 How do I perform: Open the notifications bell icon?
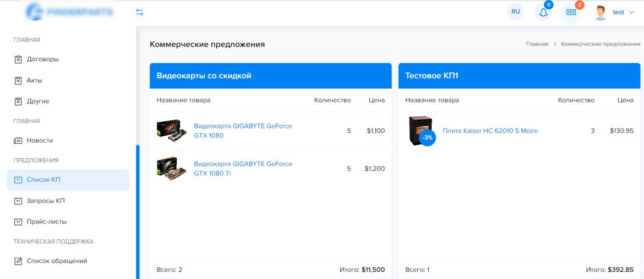click(543, 12)
